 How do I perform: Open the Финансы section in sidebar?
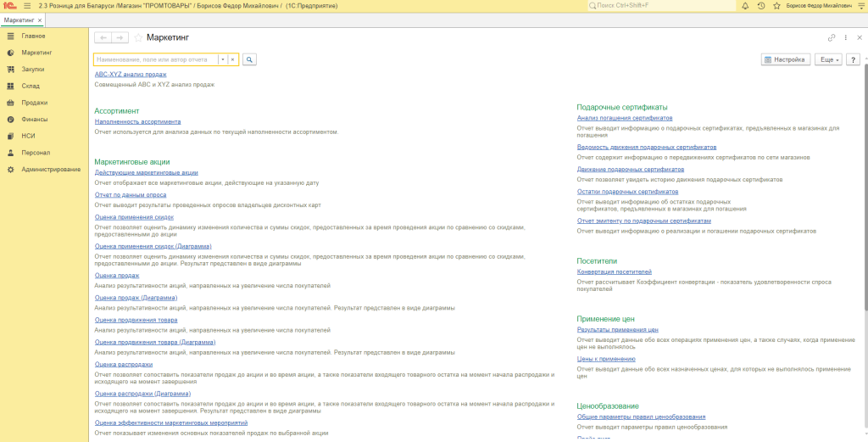[x=34, y=119]
